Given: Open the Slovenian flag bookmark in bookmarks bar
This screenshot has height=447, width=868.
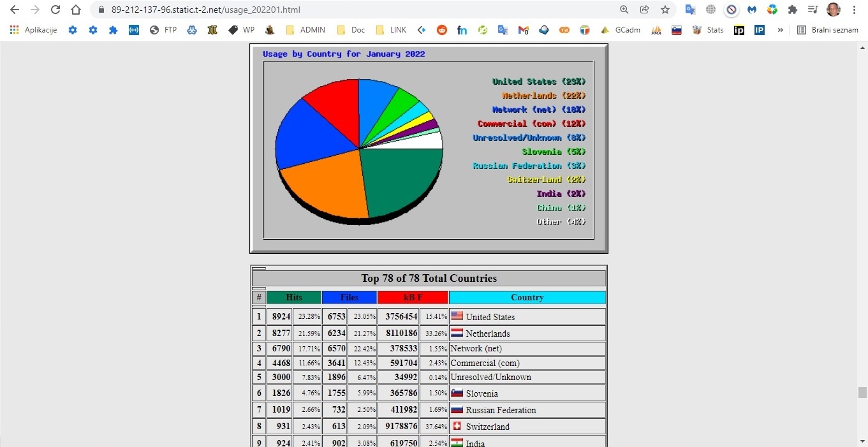Looking at the screenshot, I should [677, 30].
